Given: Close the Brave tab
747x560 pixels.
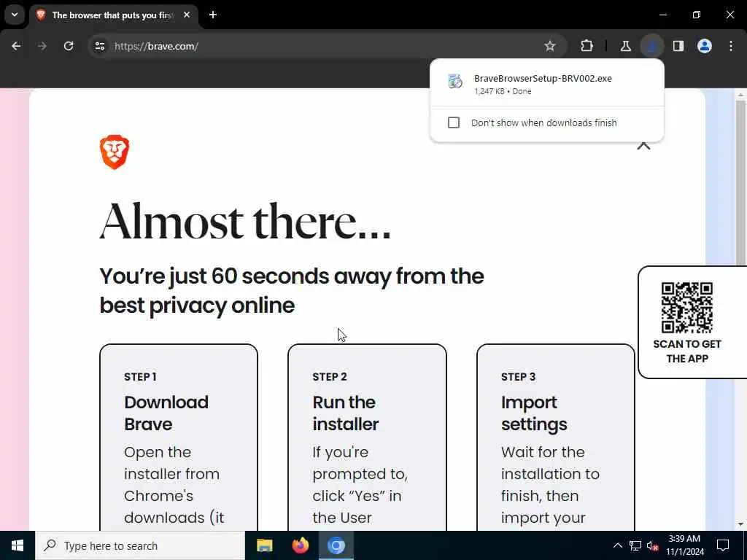Looking at the screenshot, I should 187,15.
